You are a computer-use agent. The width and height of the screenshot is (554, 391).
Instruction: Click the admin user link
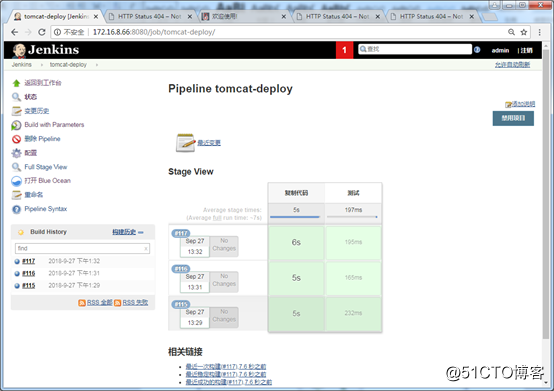(x=500, y=51)
